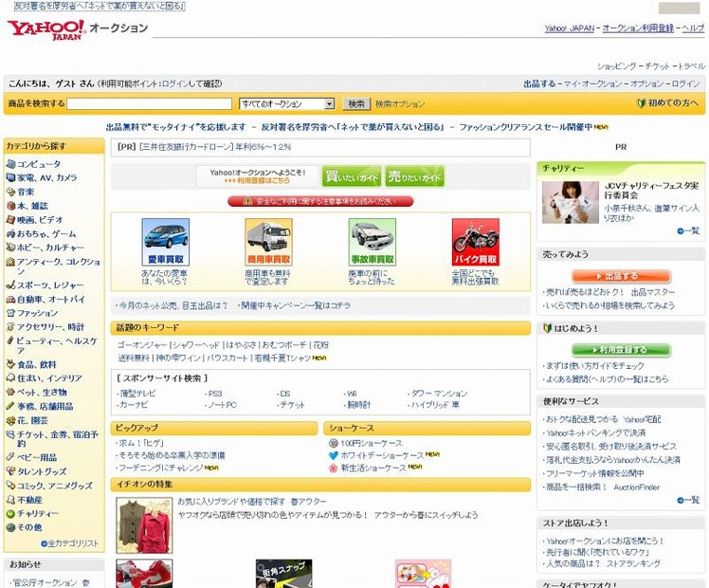
Task: Click into the 商品を検索する search field
Action: 149,103
